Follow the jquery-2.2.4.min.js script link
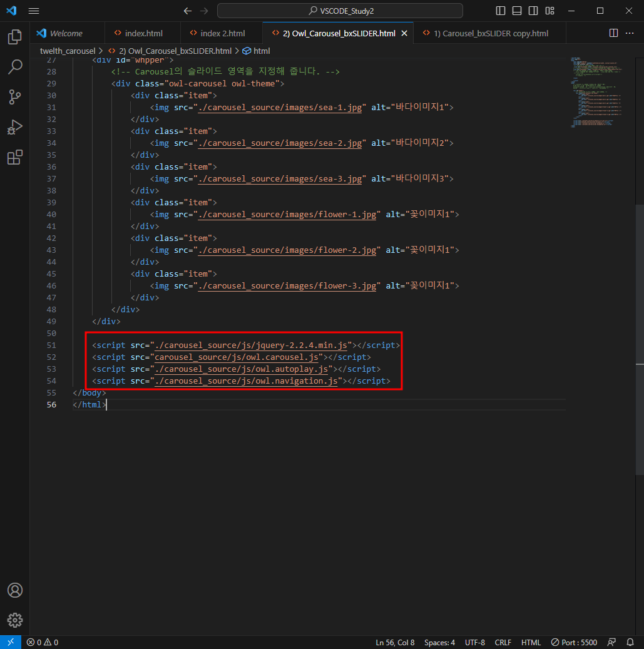The image size is (644, 649). pyautogui.click(x=251, y=345)
